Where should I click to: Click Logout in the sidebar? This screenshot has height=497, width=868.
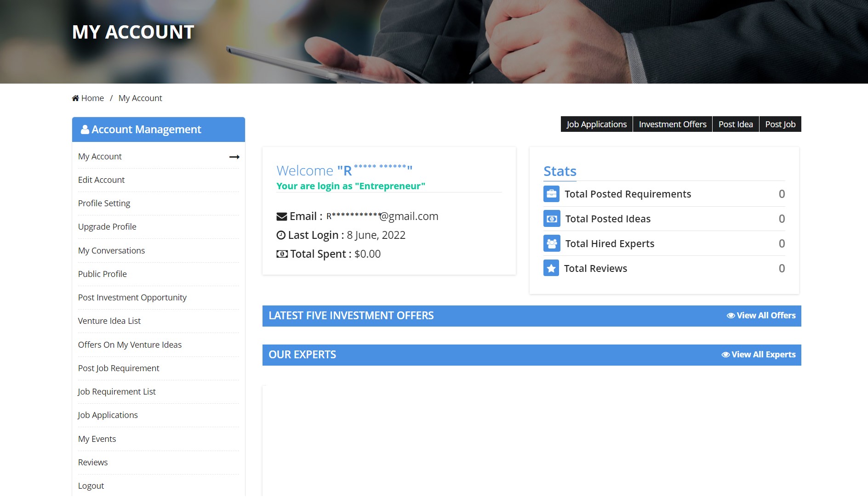click(91, 486)
